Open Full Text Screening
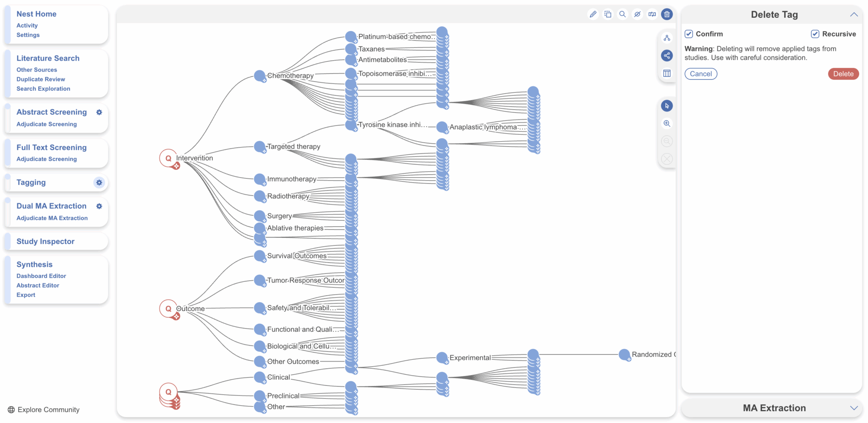 pyautogui.click(x=52, y=147)
